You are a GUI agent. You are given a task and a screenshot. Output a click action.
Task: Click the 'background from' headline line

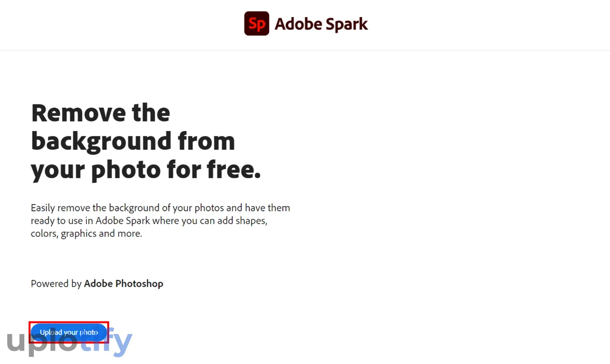pyautogui.click(x=133, y=141)
